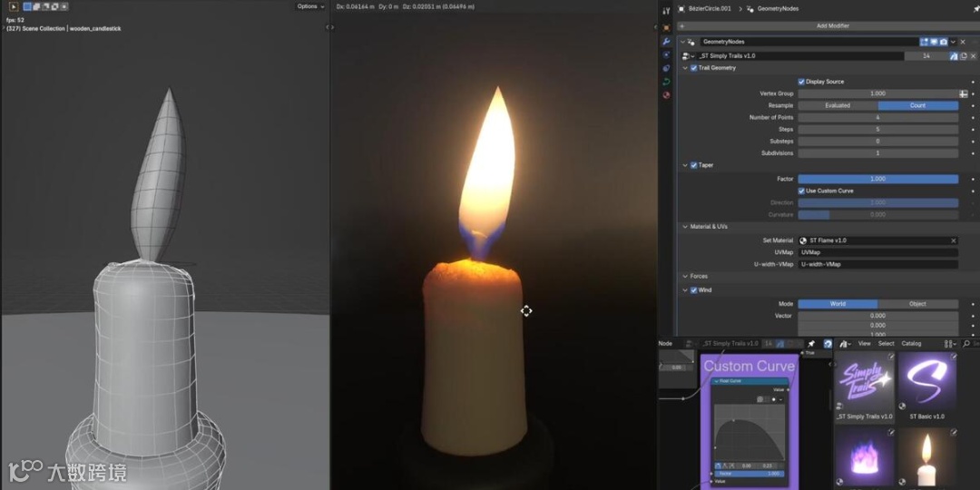Collapse the Wind section
Viewport: 980px width, 490px height.
pyautogui.click(x=685, y=290)
